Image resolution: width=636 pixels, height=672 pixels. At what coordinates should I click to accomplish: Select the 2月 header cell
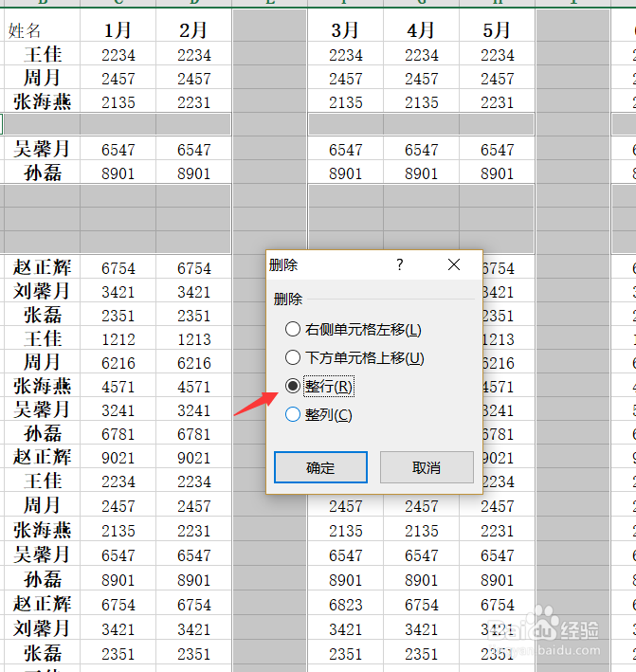coord(193,26)
